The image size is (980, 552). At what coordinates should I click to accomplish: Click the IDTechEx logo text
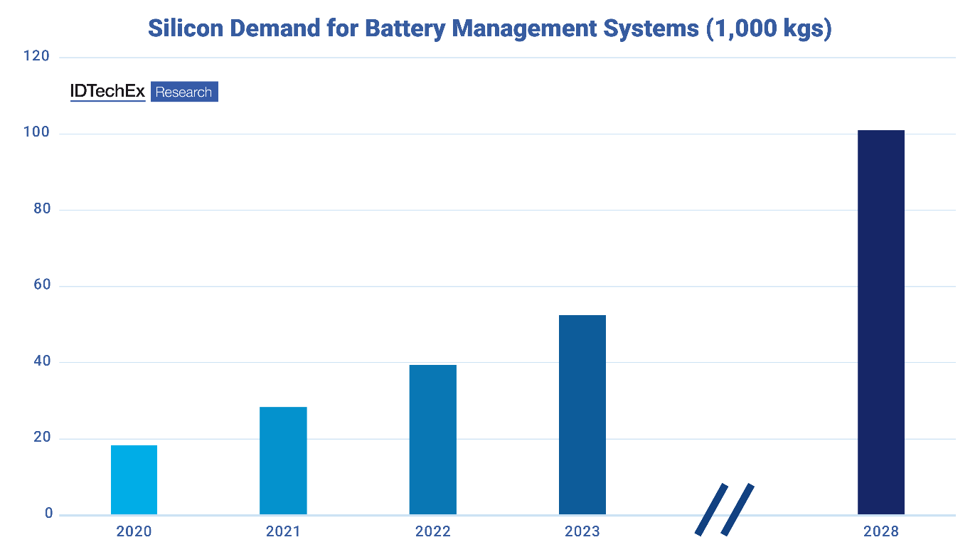pos(107,92)
